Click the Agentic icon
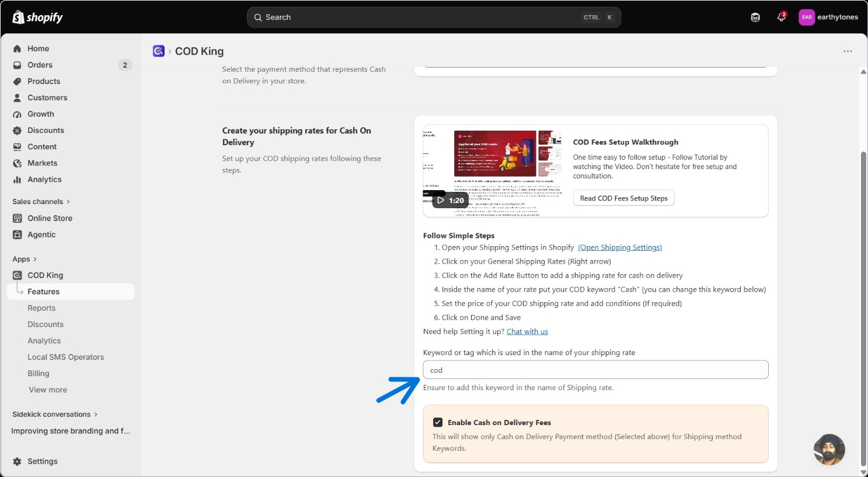 coord(17,234)
